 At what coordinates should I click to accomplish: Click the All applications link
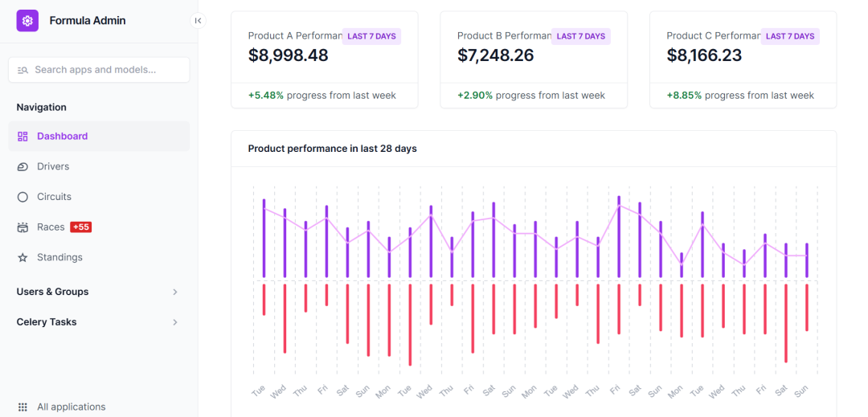(71, 407)
